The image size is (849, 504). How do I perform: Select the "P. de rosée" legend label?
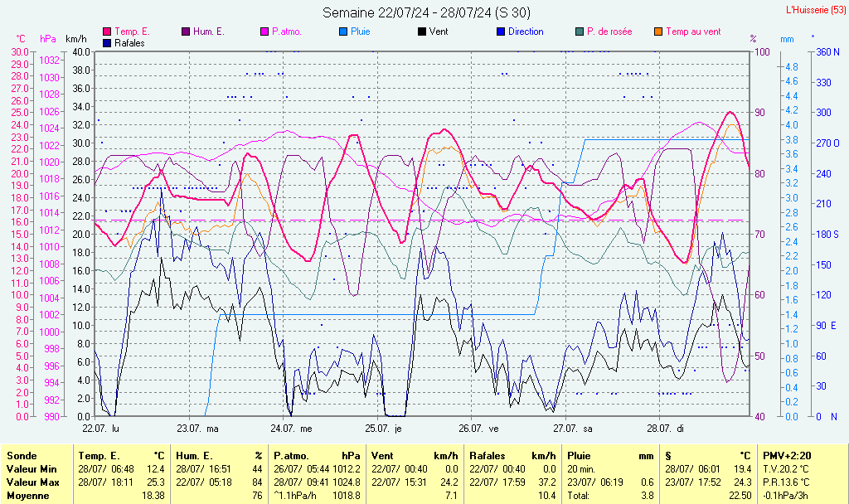tap(609, 32)
